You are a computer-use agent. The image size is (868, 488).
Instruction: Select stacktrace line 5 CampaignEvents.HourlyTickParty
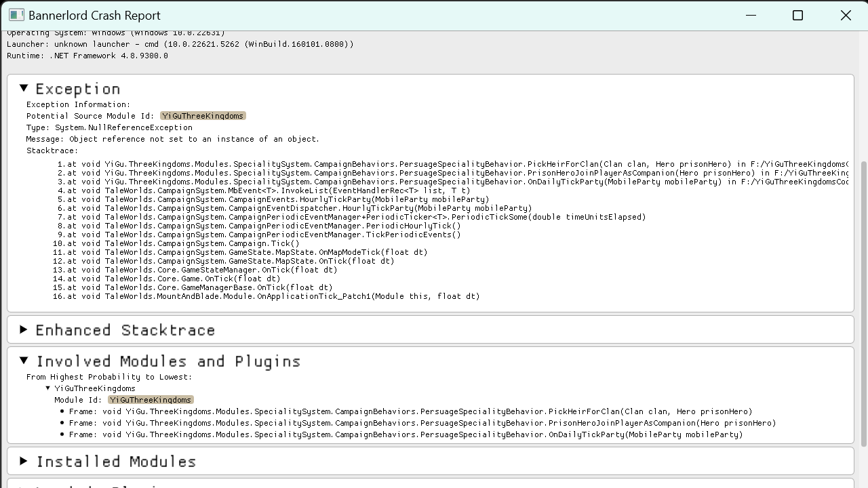(273, 199)
